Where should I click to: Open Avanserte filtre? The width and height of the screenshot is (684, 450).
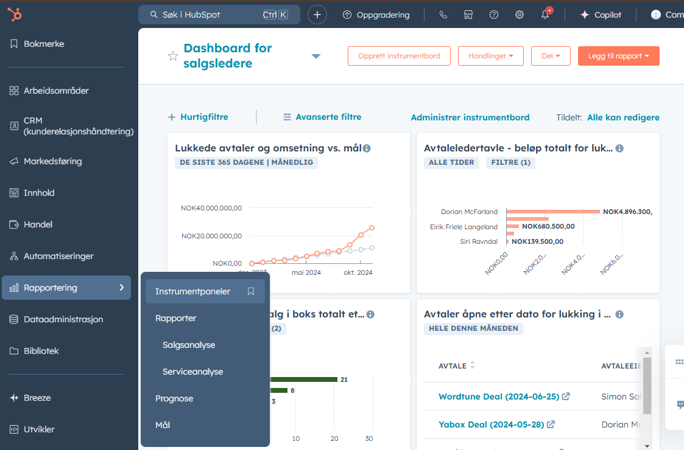322,117
